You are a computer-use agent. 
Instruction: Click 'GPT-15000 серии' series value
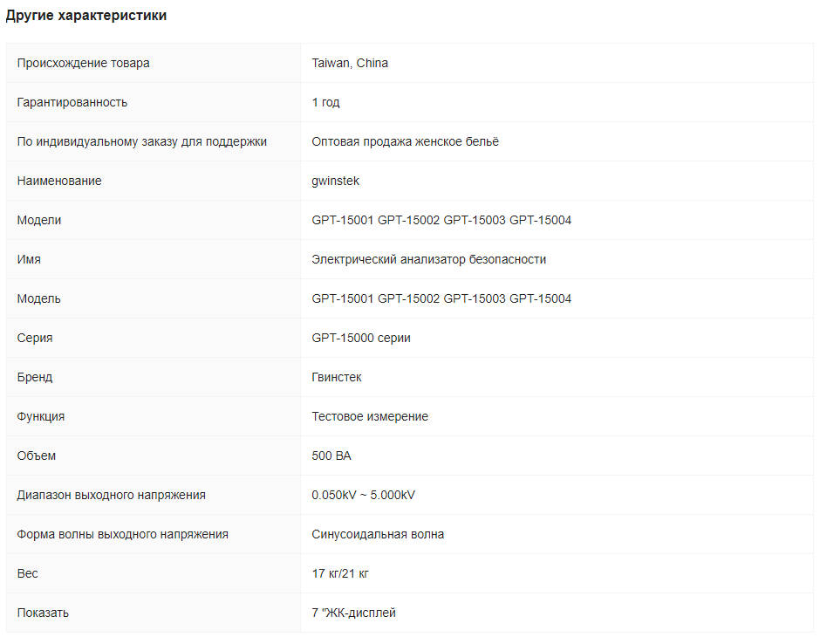coord(361,338)
